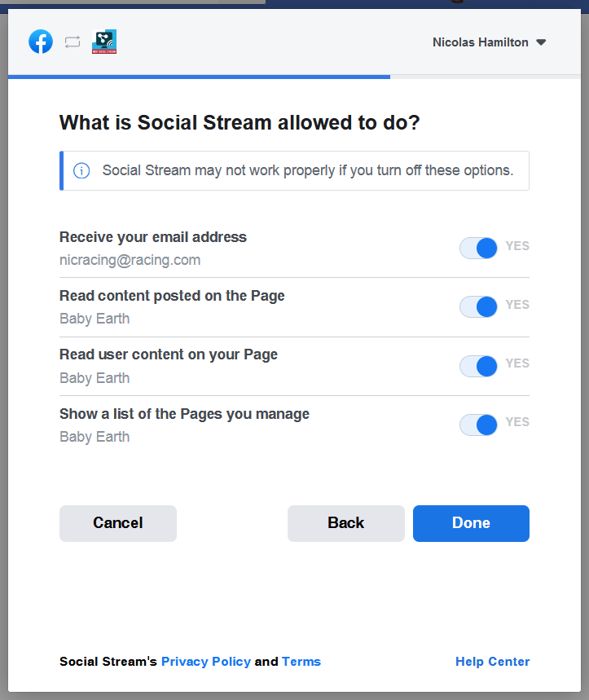Click the Social Stream may not work properly notice
589x700 pixels.
[295, 170]
